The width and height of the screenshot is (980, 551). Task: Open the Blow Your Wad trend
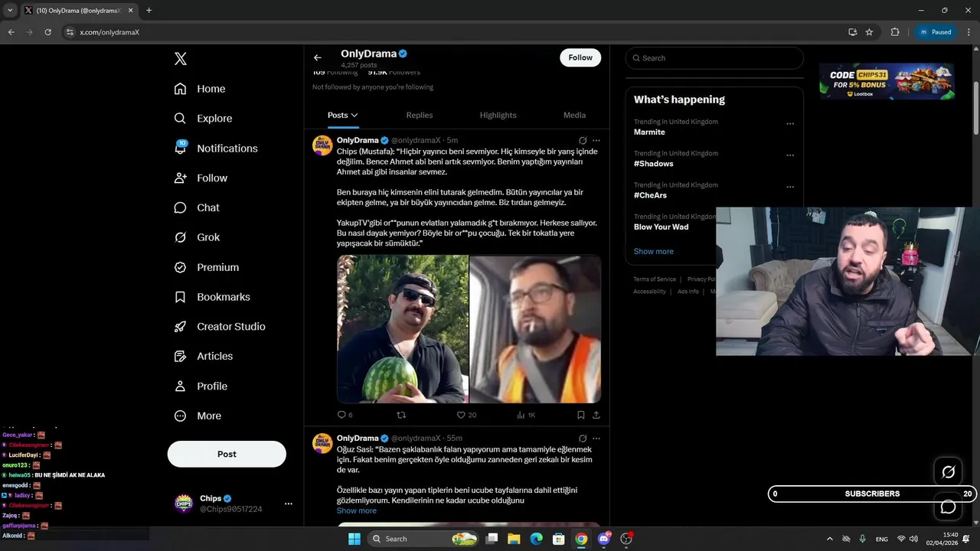click(661, 227)
